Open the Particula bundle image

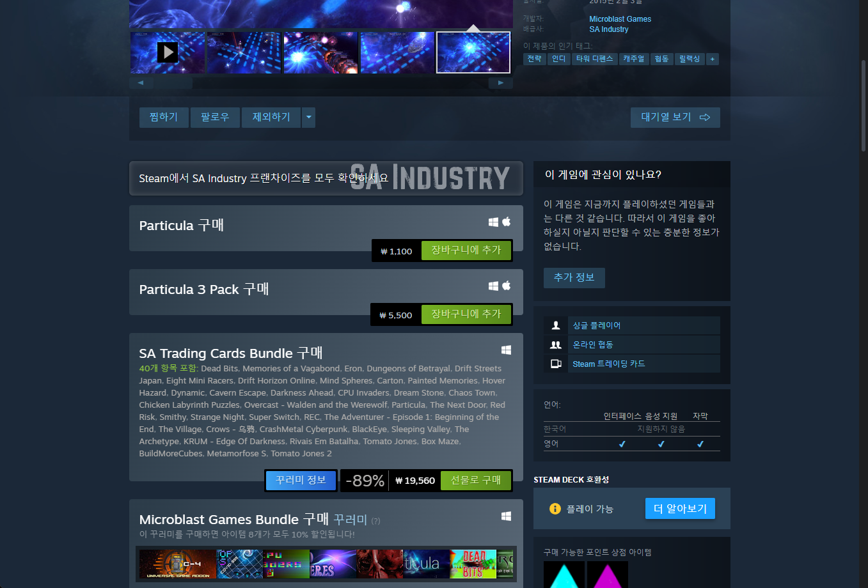426,564
